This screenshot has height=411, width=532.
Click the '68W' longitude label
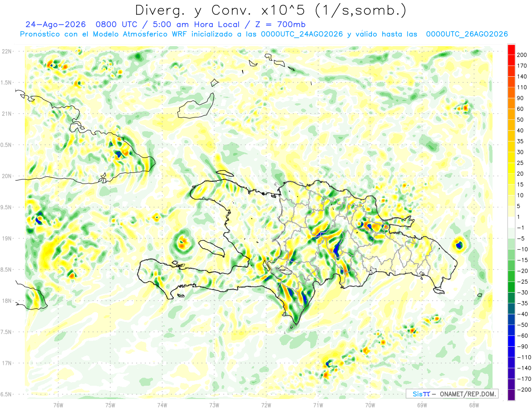pyautogui.click(x=474, y=405)
